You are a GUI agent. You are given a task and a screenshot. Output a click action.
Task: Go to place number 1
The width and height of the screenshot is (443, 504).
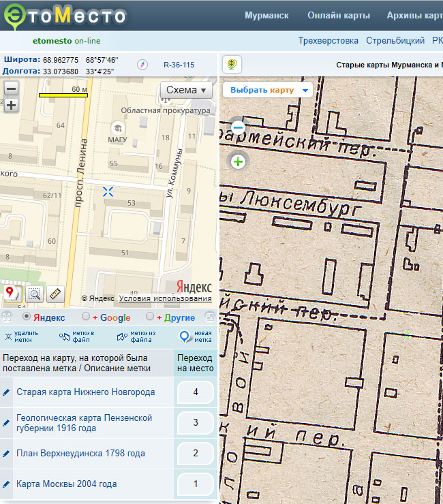coord(196,484)
